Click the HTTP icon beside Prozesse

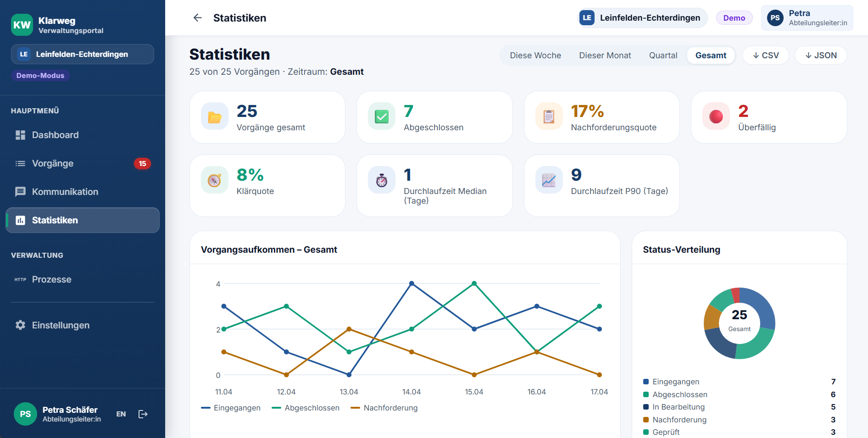(20, 279)
